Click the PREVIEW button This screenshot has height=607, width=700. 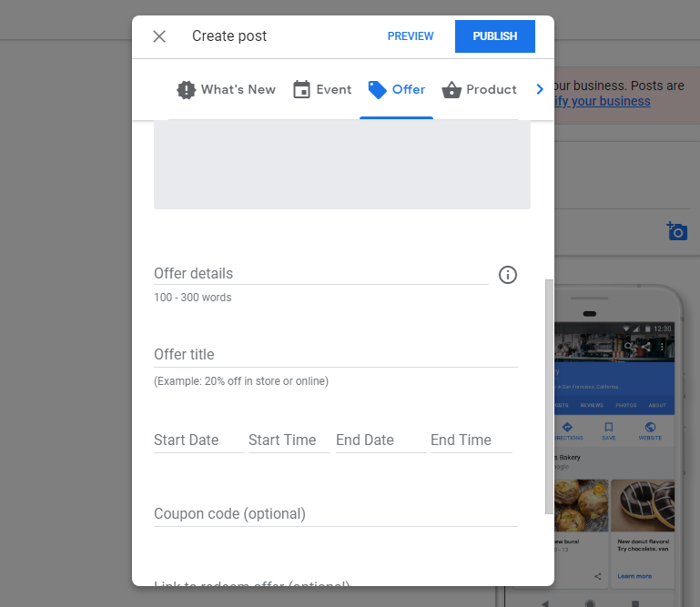[x=411, y=36]
